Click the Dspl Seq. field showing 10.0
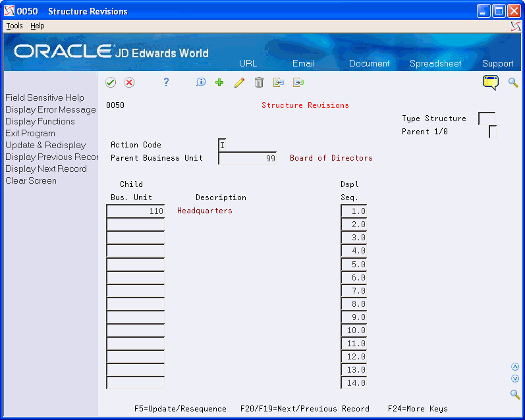 click(354, 330)
